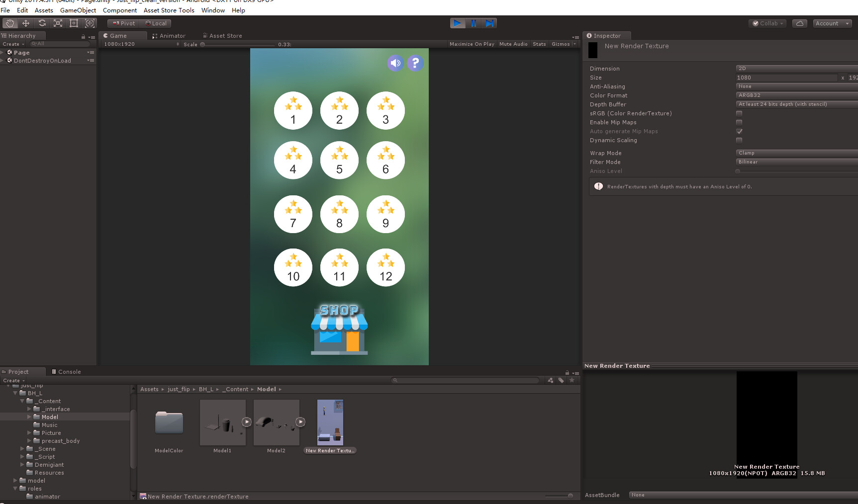Open the Color Format dropdown

tap(797, 95)
